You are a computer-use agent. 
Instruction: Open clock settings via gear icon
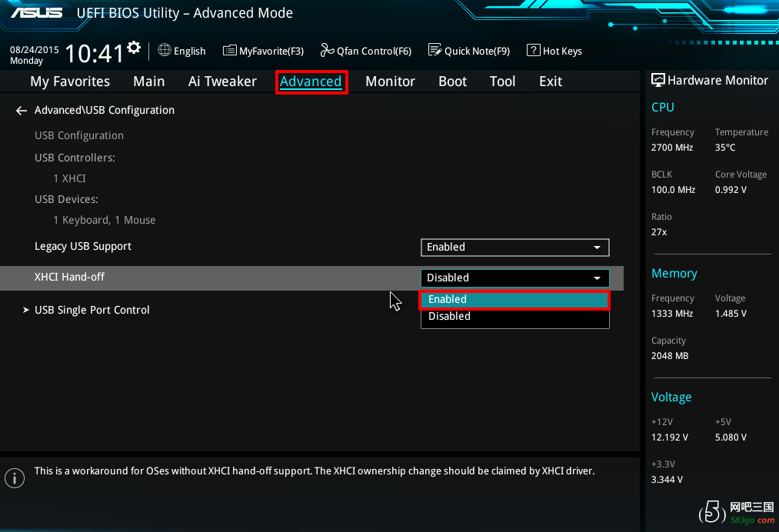pos(134,48)
